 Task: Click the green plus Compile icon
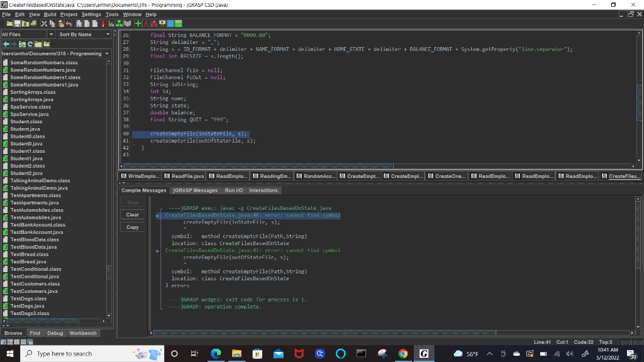coord(138,23)
